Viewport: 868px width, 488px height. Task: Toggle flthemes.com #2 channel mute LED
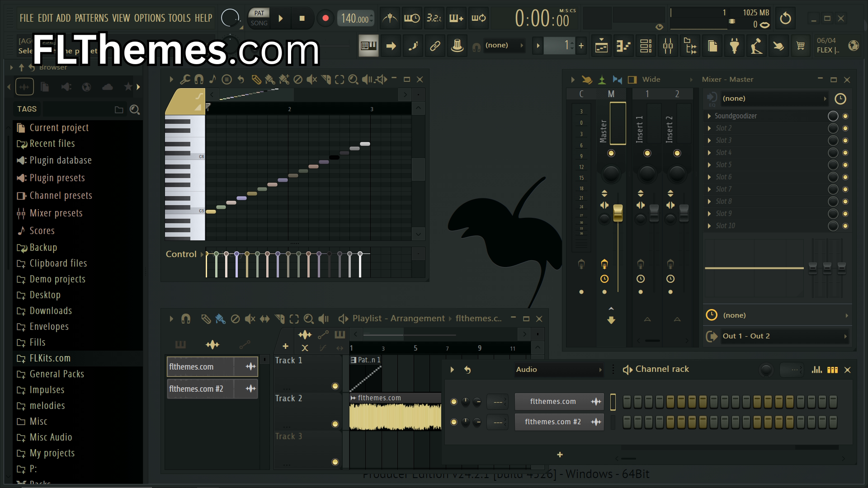point(454,422)
